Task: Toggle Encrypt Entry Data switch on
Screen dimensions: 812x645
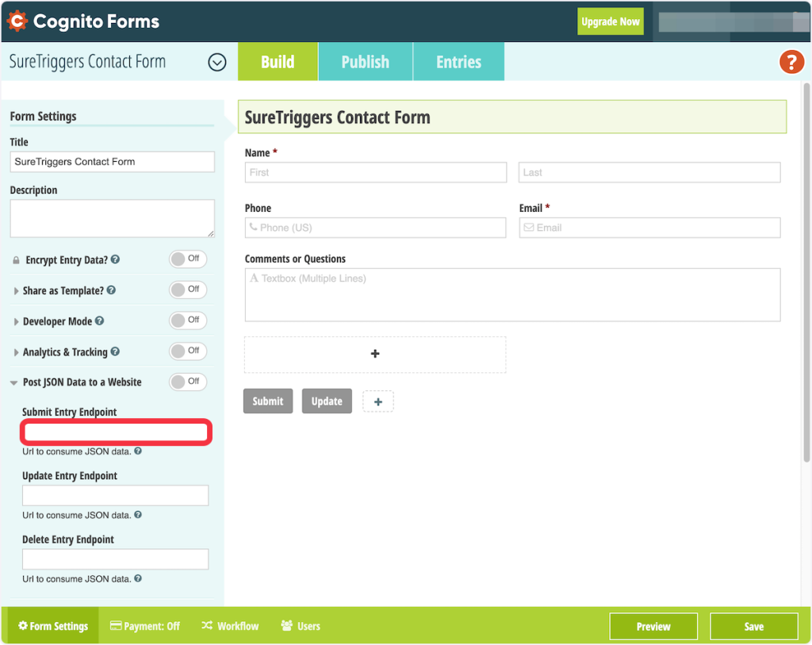Action: (x=187, y=259)
